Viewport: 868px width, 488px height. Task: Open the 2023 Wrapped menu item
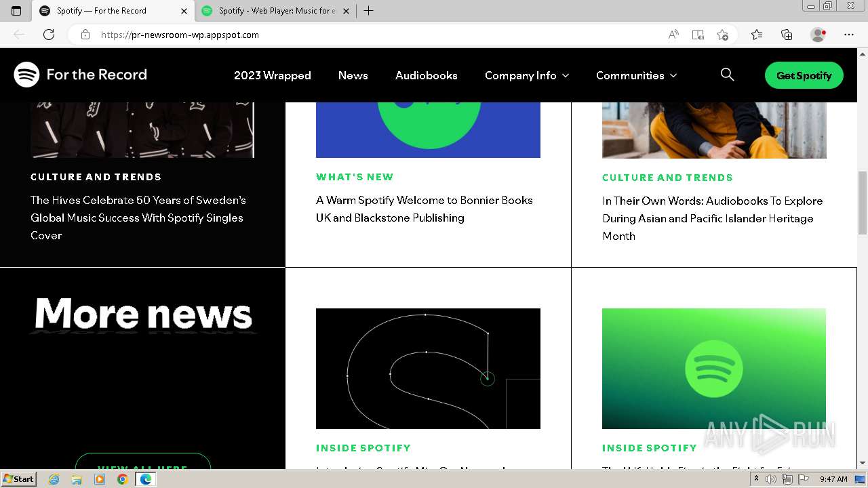[x=273, y=75]
